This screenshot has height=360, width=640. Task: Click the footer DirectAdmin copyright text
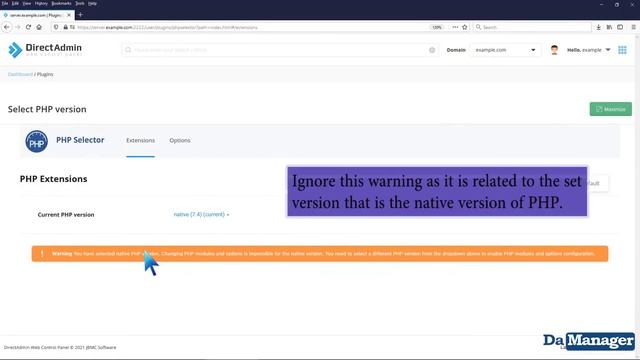60,347
